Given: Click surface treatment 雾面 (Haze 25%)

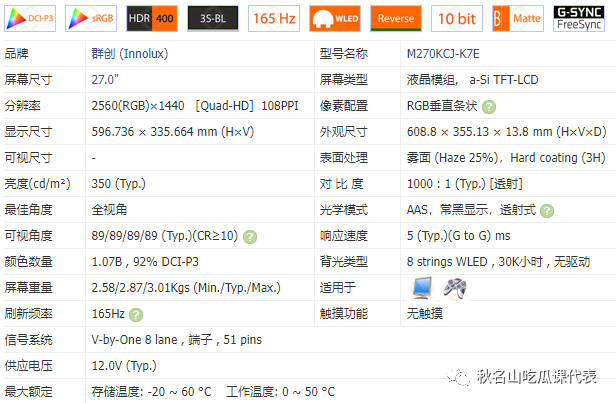Looking at the screenshot, I should pos(453,158).
